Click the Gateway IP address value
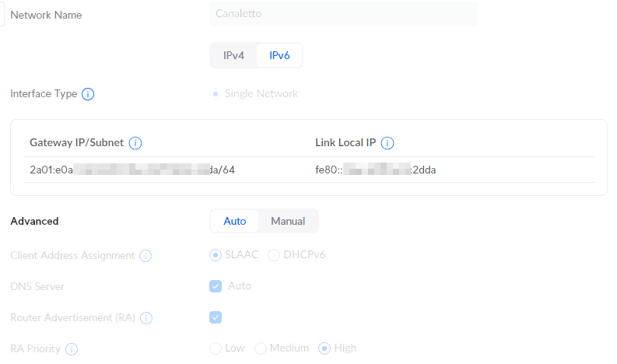Viewport: 617px width, 364px height. (x=132, y=170)
